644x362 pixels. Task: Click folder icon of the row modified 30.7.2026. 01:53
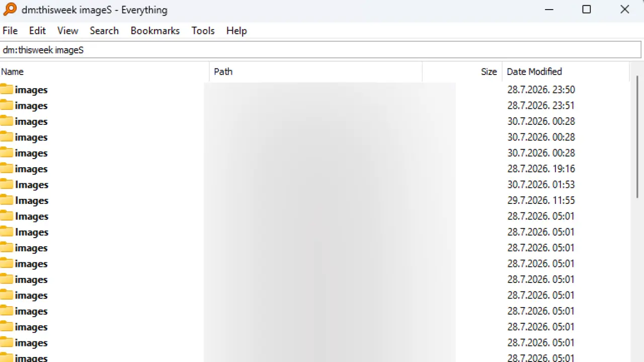(x=7, y=184)
